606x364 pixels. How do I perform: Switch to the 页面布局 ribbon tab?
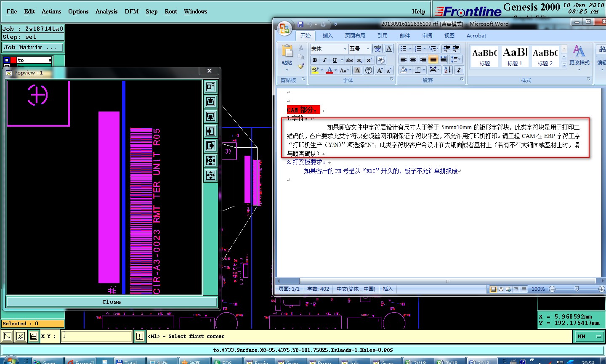(355, 36)
